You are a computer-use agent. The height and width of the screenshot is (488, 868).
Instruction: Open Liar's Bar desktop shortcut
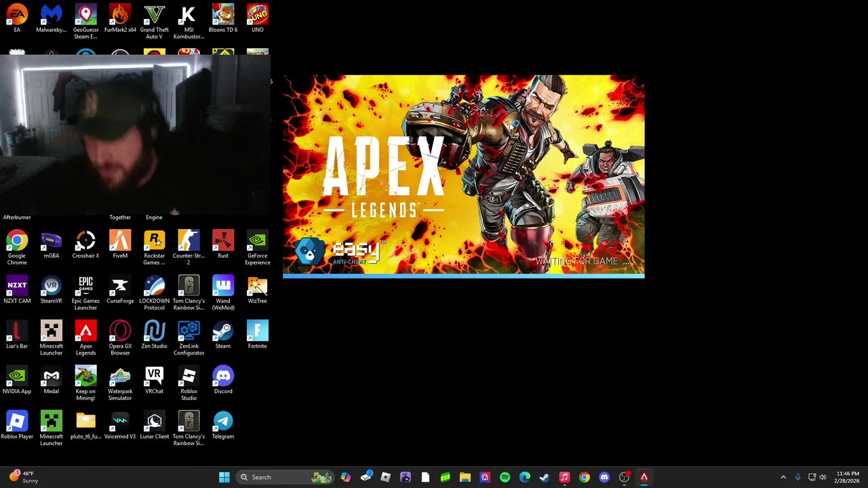click(x=17, y=335)
